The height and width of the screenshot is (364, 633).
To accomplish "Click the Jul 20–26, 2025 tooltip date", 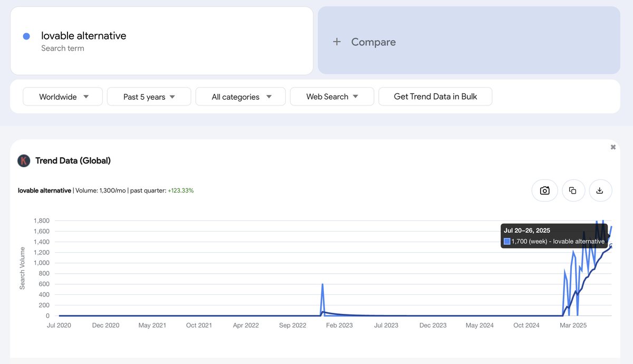I will (527, 231).
